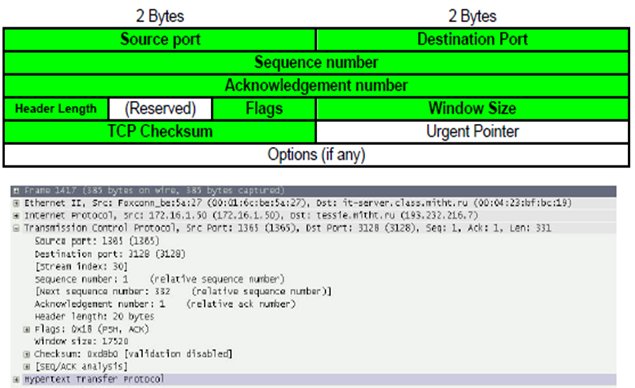The height and width of the screenshot is (388, 635).
Task: Click '[SEQ/ACK analysis]' text
Action: click(x=81, y=367)
